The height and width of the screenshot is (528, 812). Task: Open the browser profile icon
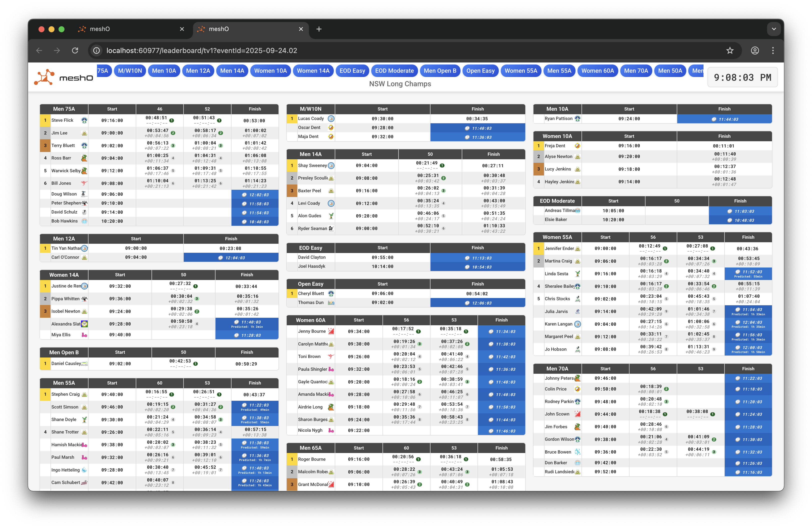[755, 50]
